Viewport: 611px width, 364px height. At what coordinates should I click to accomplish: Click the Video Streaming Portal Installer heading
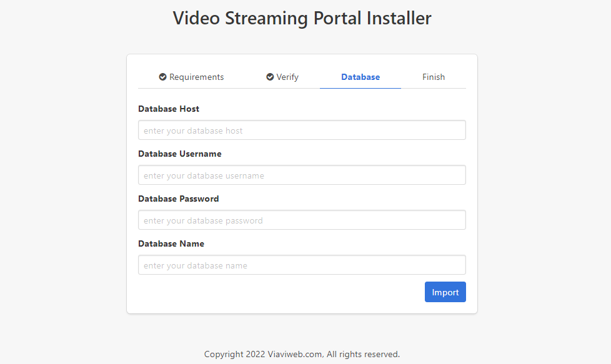pyautogui.click(x=302, y=18)
